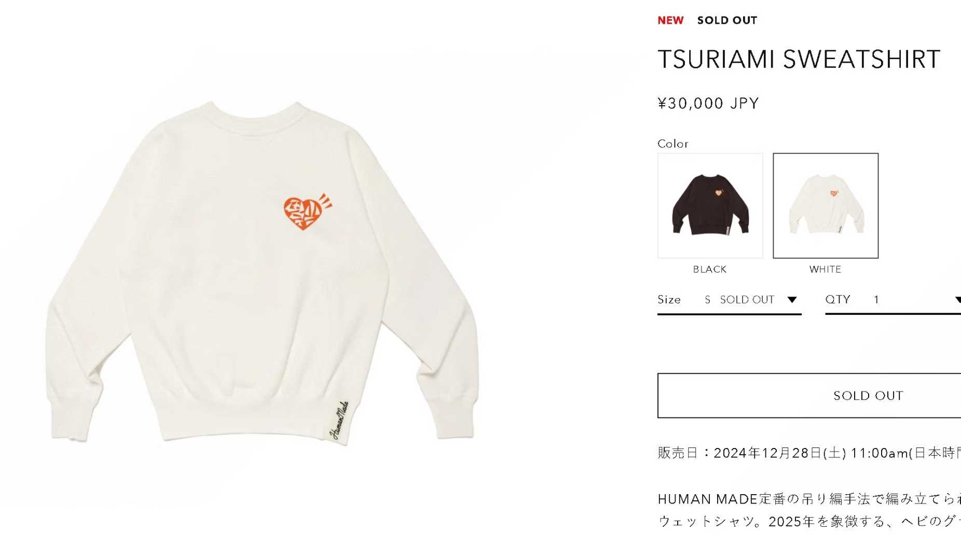
Task: Click the ¥30,000 JPY price text
Action: pyautogui.click(x=708, y=103)
